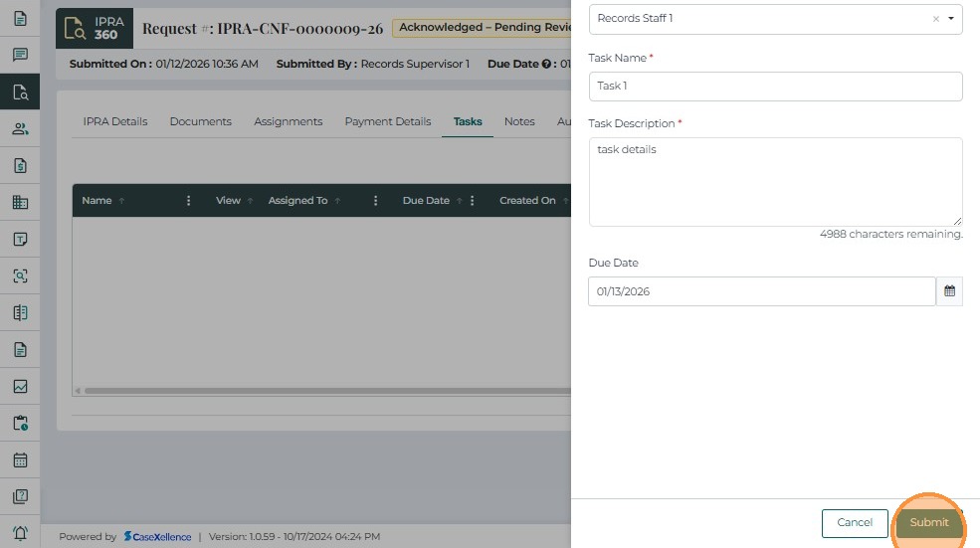Open the notification bell sidebar icon
980x548 pixels.
point(20,533)
